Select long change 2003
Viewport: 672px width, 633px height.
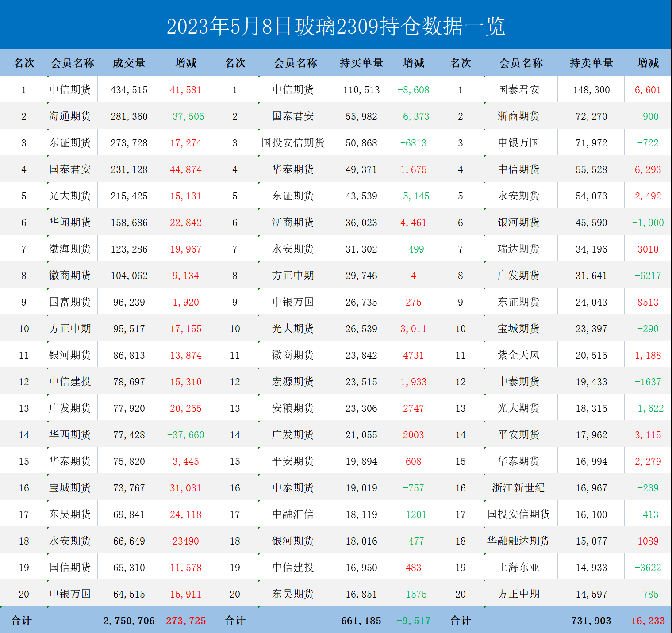414,435
